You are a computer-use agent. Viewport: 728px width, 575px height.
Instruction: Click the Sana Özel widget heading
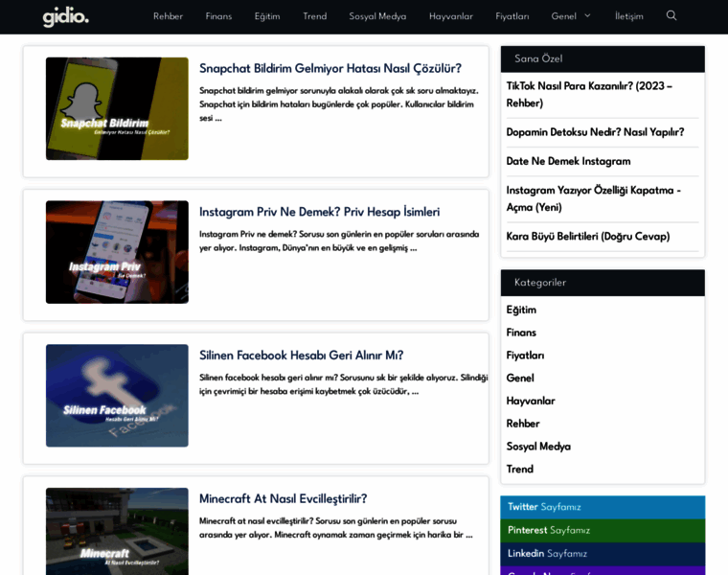click(538, 58)
